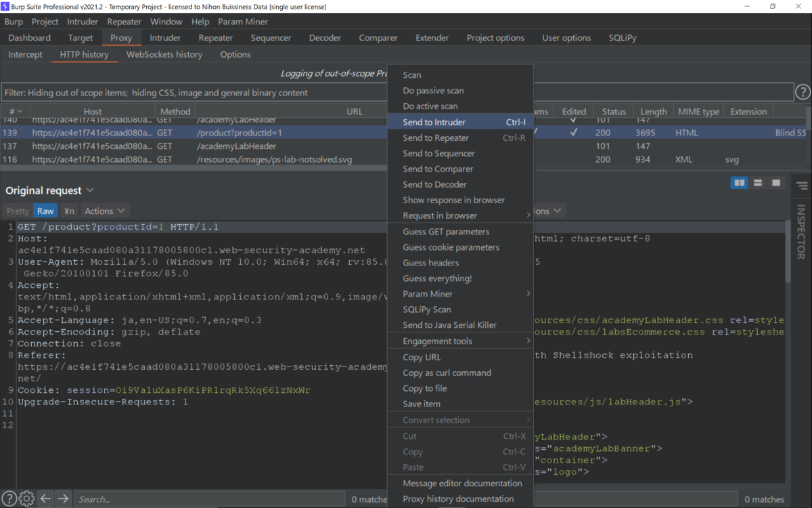The width and height of the screenshot is (812, 508).
Task: Open response Actions dropdown on right pane
Action: point(547,211)
